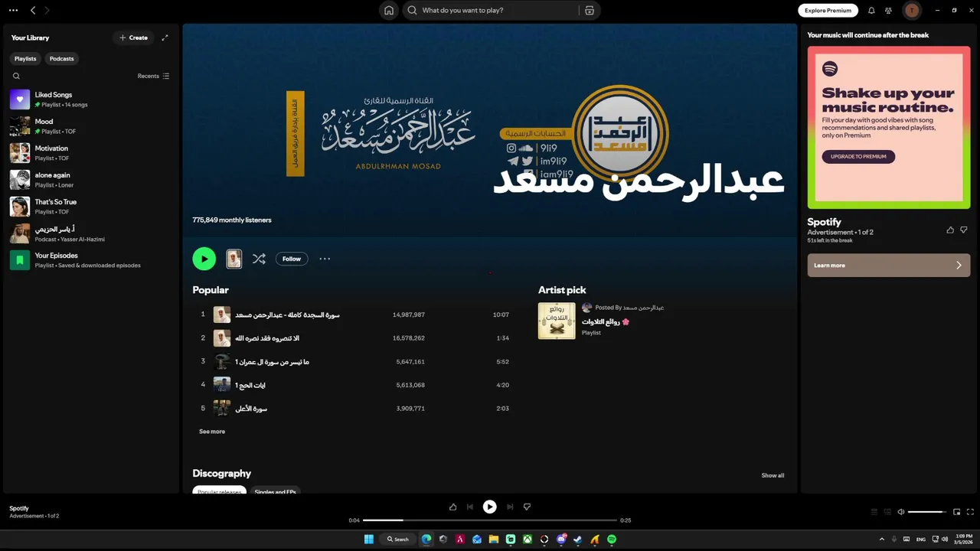Adjust the volume slider
The width and height of the screenshot is (980, 551).
(x=926, y=512)
